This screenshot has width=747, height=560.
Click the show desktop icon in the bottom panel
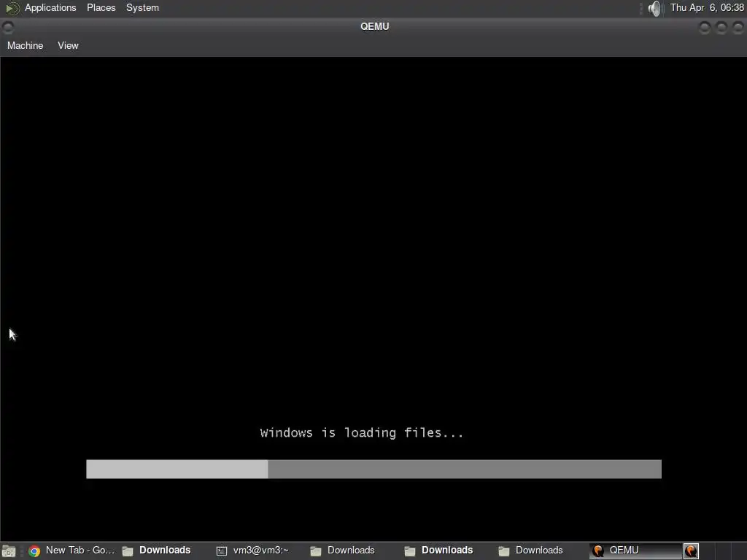tap(9, 551)
